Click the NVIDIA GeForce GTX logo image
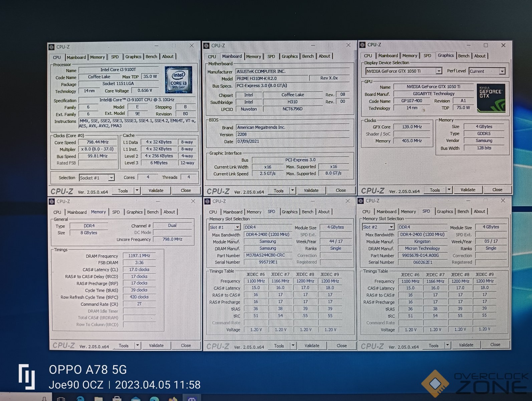This screenshot has width=532, height=401. [x=491, y=98]
